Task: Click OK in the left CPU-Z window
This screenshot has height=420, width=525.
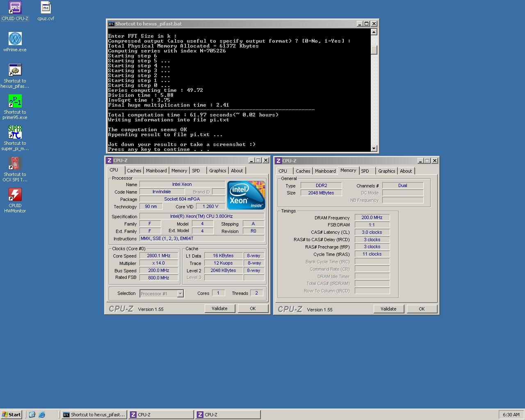Action: [253, 308]
